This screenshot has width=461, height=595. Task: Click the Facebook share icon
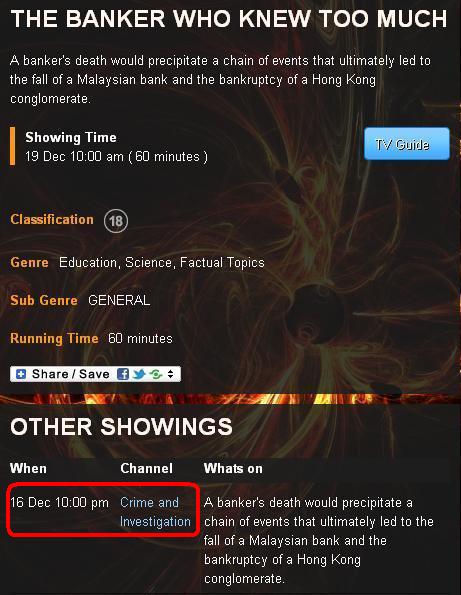(x=123, y=374)
